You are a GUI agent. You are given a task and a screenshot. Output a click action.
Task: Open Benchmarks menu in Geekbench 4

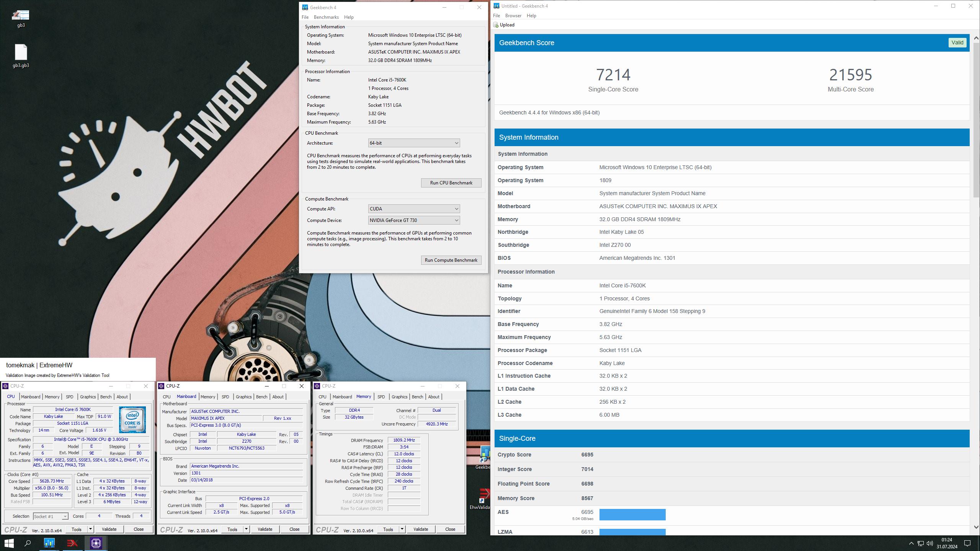pos(326,17)
